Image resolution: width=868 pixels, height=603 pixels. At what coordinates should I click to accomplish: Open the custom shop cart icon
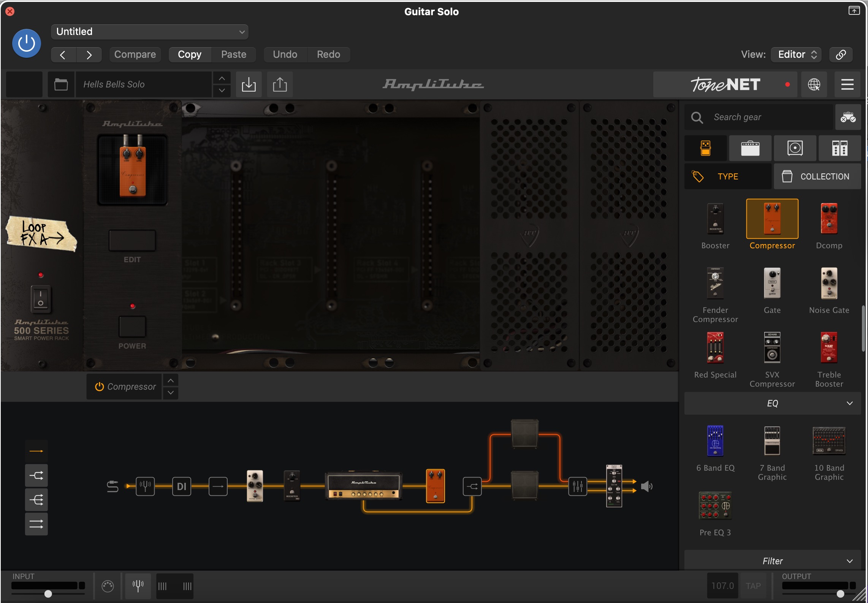tap(848, 117)
